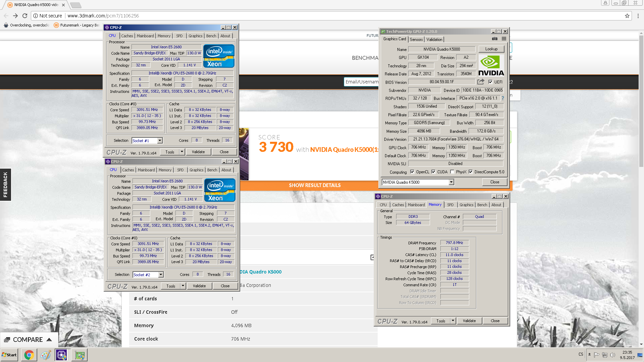Click SHOW RESULT DETAILS on 3DMark page
Screen dimensions: 644x362
pyautogui.click(x=315, y=185)
